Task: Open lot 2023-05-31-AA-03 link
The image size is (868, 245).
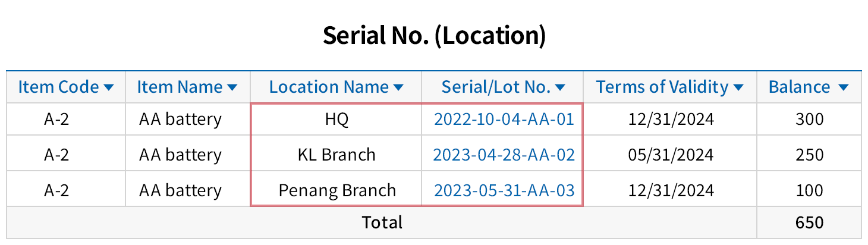Action: 504,190
